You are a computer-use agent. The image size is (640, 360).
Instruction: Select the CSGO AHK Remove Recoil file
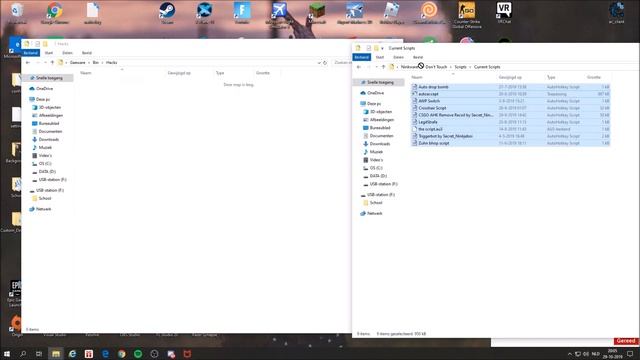tap(456, 115)
